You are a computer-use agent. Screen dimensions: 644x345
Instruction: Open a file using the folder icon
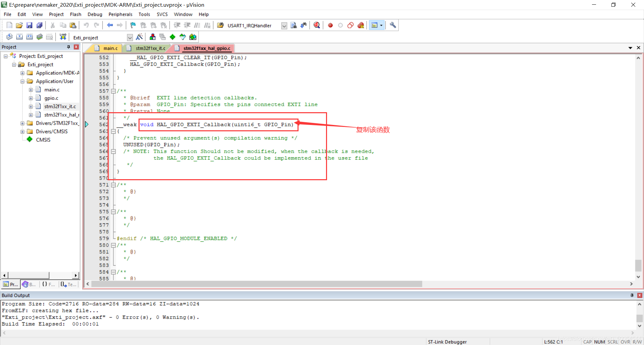[19, 25]
